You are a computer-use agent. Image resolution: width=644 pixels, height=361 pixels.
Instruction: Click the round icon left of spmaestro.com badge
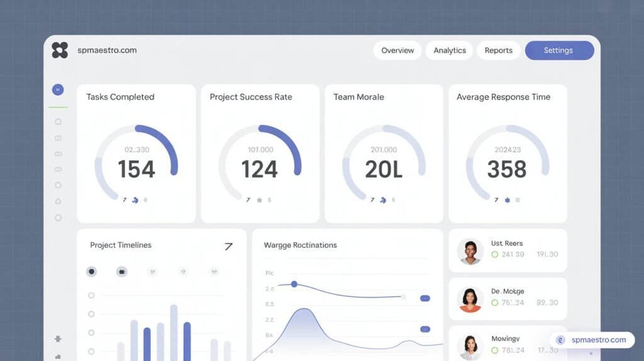[560, 340]
